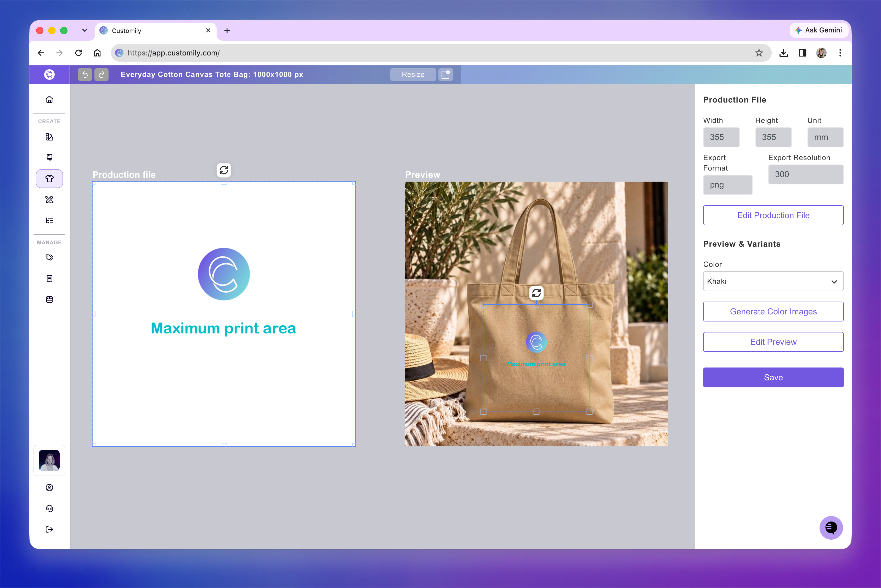Click the logout icon at the sidebar bottom

pos(49,529)
